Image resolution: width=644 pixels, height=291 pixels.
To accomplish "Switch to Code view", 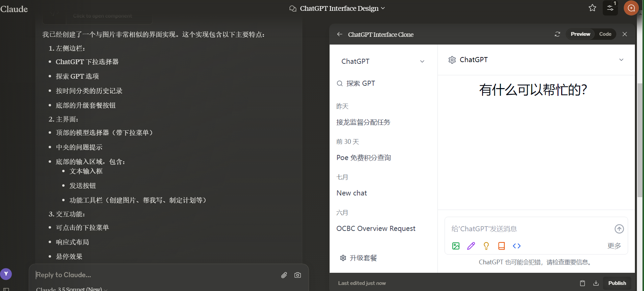I will (605, 34).
